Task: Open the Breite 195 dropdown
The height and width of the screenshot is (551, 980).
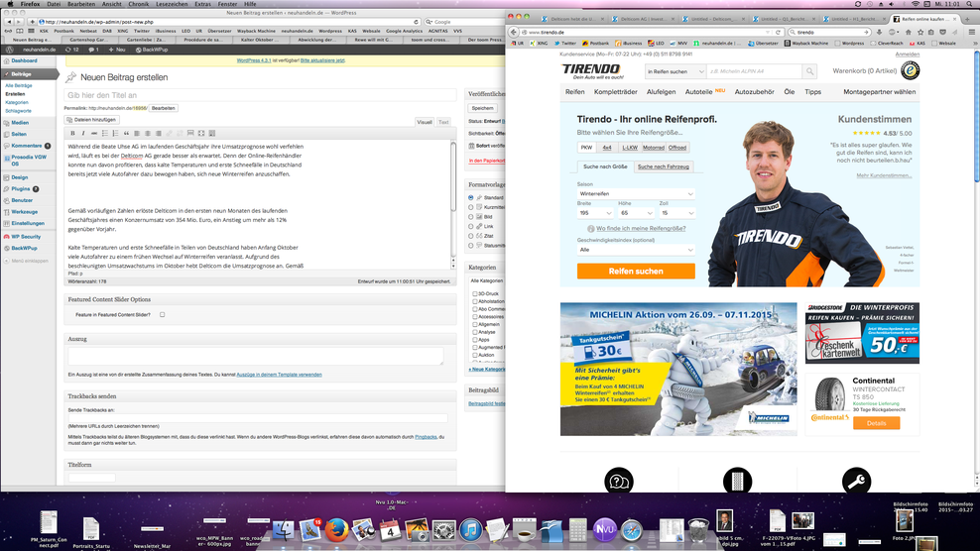Action: [x=595, y=213]
